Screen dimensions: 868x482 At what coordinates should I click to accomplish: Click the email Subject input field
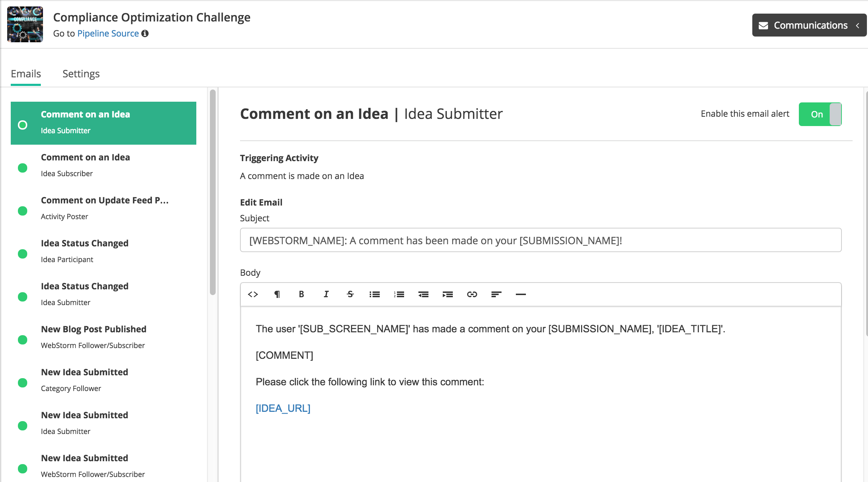(x=541, y=240)
